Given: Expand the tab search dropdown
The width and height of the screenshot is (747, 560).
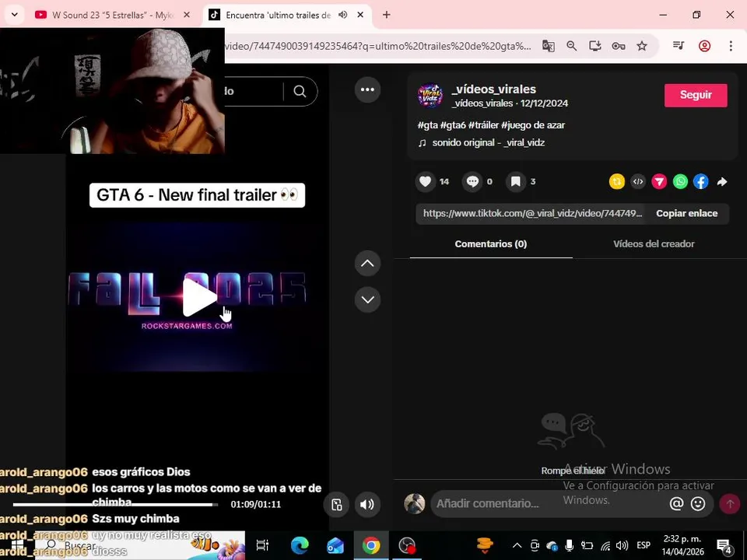Looking at the screenshot, I should pos(14,15).
